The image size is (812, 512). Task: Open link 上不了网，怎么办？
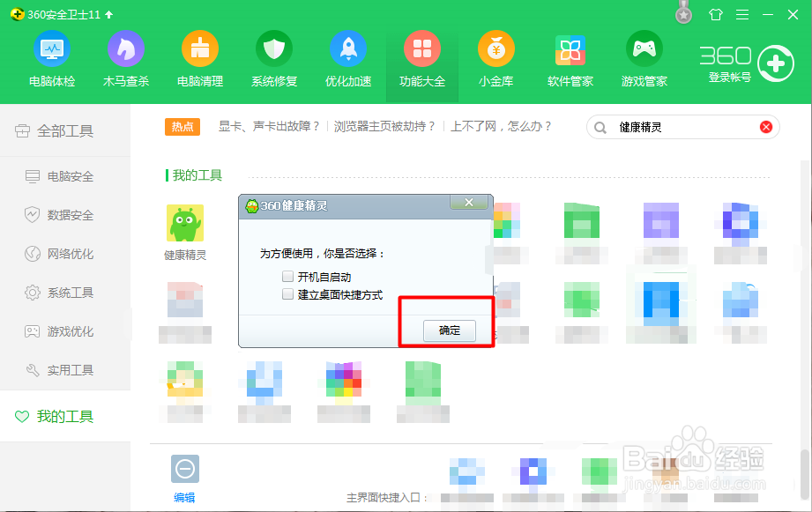[502, 126]
